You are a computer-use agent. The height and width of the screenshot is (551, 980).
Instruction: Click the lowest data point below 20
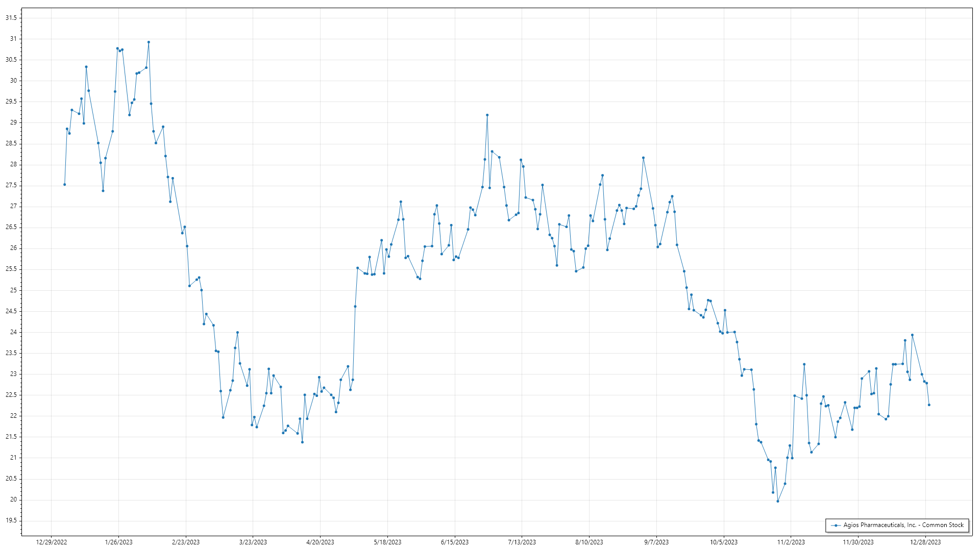coord(777,501)
